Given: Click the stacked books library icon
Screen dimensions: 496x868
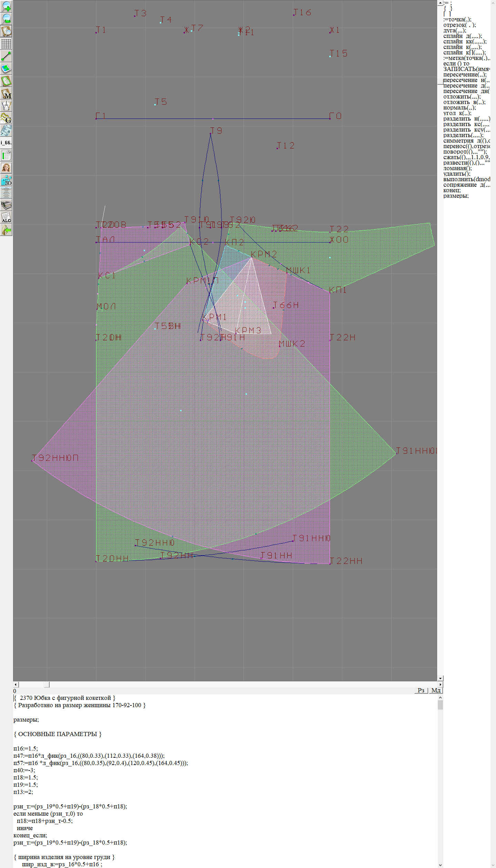Looking at the screenshot, I should click(6, 205).
